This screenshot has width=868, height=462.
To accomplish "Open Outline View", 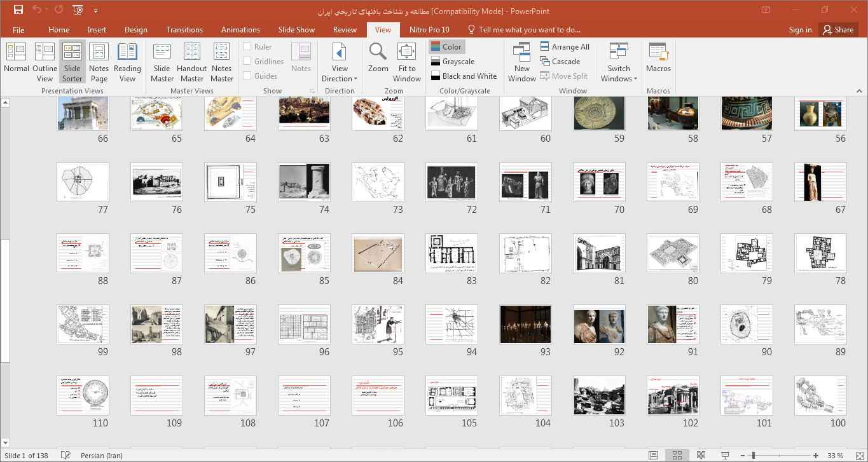I will point(45,62).
